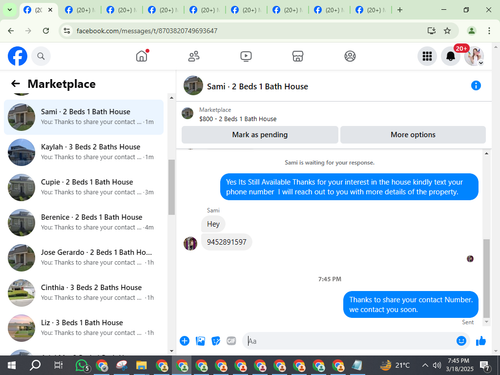Open the Marketplace storefront icon
This screenshot has width=500, height=375.
(x=298, y=56)
